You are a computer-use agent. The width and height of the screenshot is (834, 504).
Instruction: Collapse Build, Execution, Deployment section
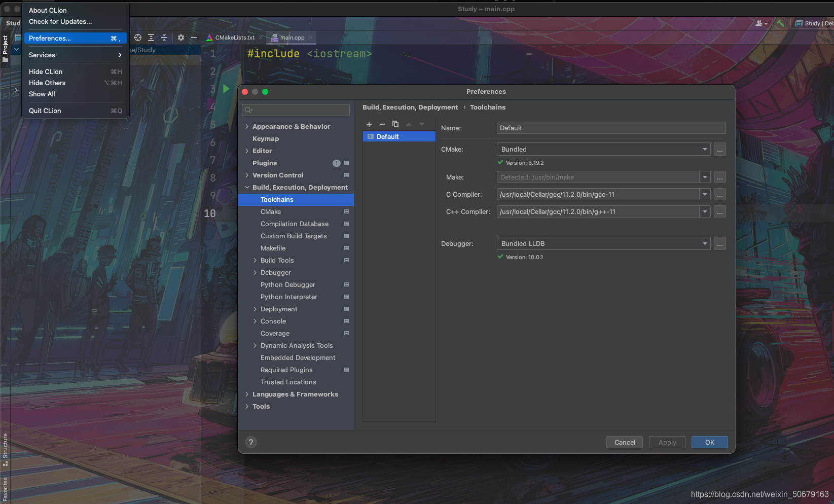click(247, 187)
